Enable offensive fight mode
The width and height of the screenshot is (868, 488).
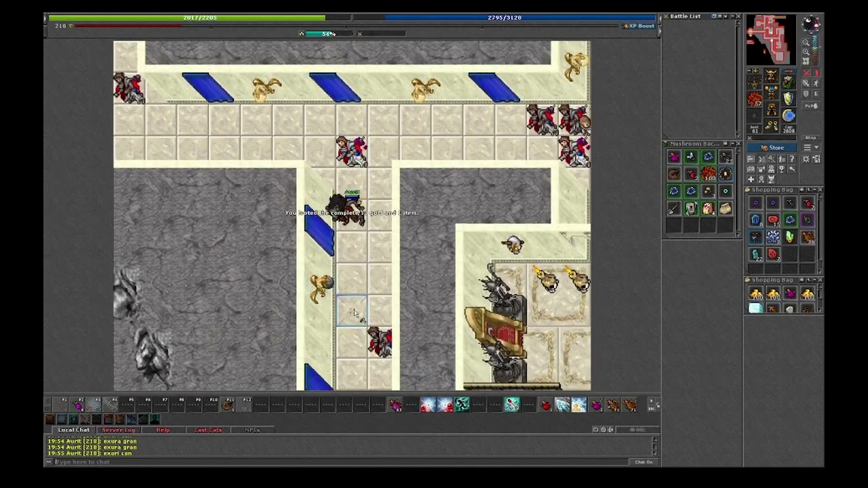[806, 73]
